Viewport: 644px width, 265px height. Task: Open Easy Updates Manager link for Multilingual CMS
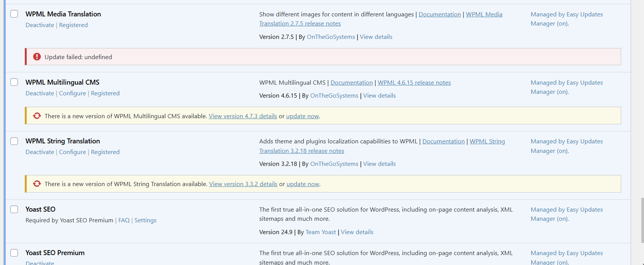click(x=567, y=87)
